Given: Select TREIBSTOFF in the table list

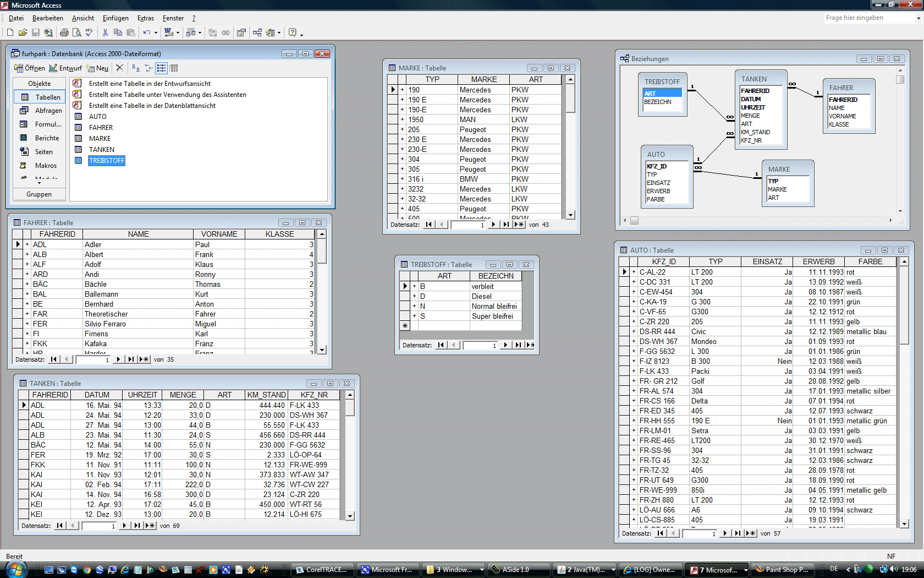Looking at the screenshot, I should (x=107, y=161).
